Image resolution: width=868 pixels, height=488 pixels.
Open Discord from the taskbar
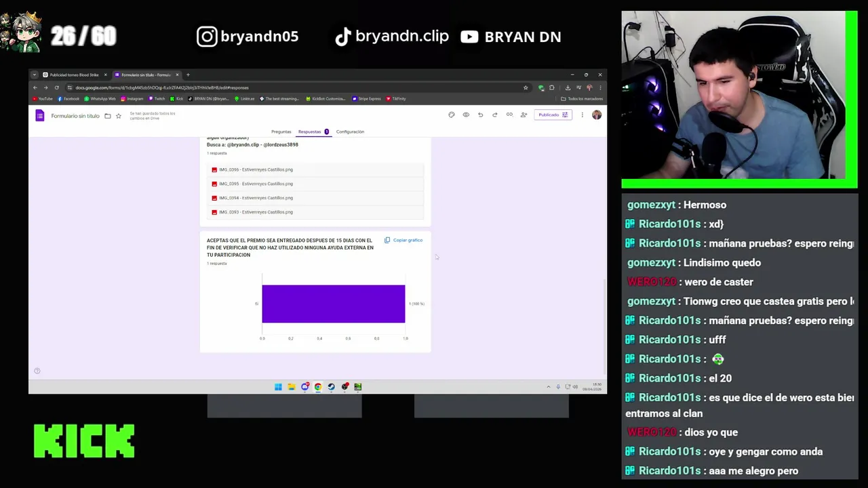[x=304, y=387]
